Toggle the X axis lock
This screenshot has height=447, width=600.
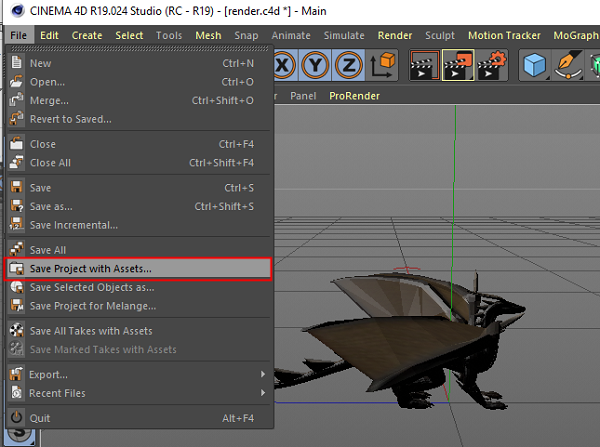tap(283, 66)
